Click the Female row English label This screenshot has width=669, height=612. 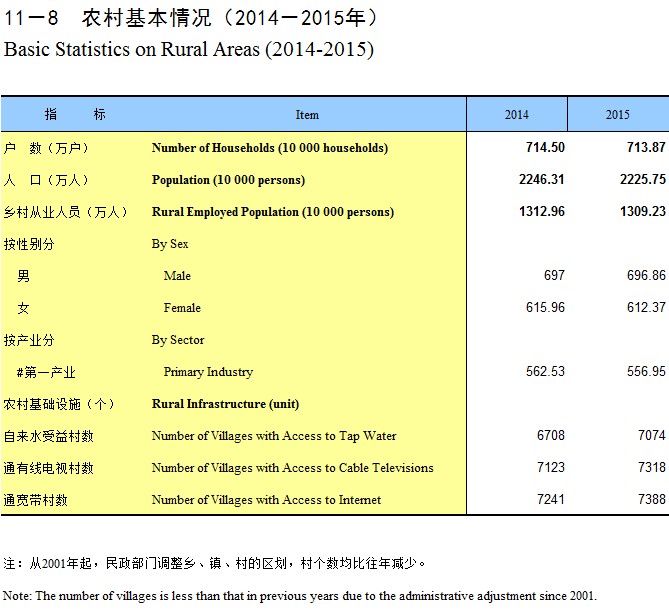[182, 308]
